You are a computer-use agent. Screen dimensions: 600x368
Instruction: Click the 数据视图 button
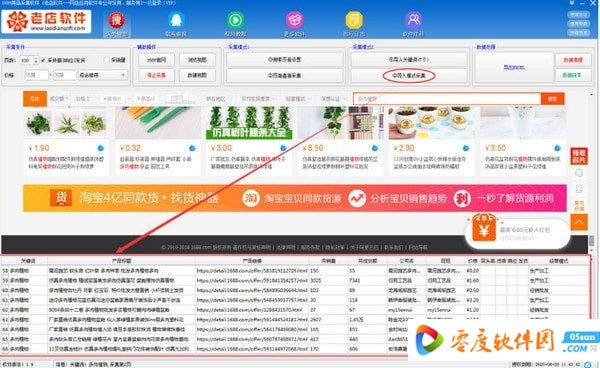[x=197, y=75]
